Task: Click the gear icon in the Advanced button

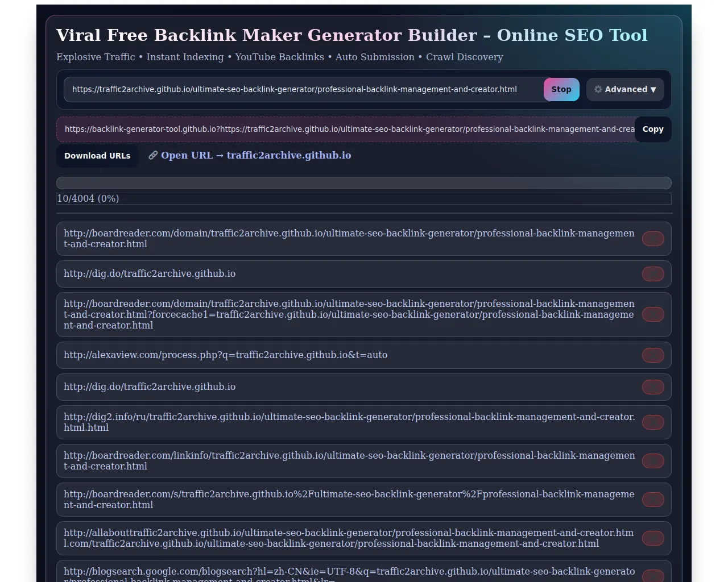Action: 598,89
